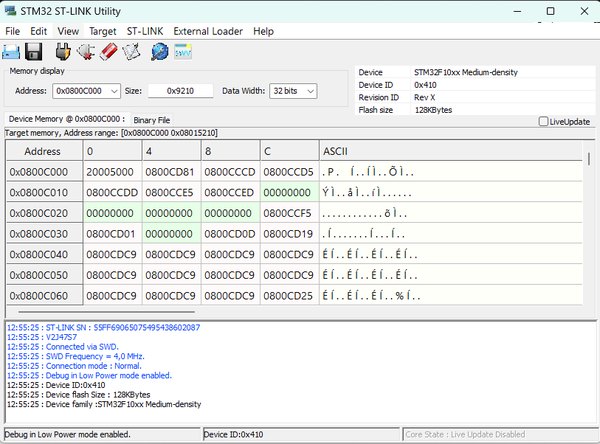Enable the LiveUpdate checkbox
Image resolution: width=600 pixels, height=444 pixels.
click(x=543, y=122)
